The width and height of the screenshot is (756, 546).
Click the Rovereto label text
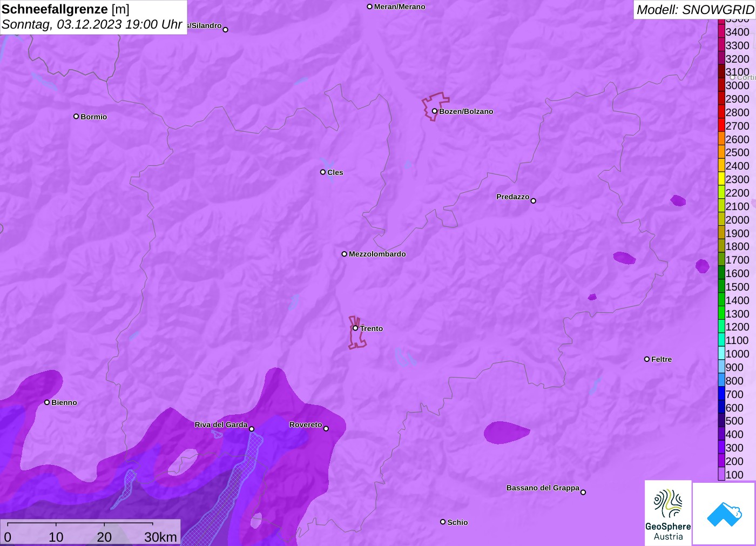point(306,424)
